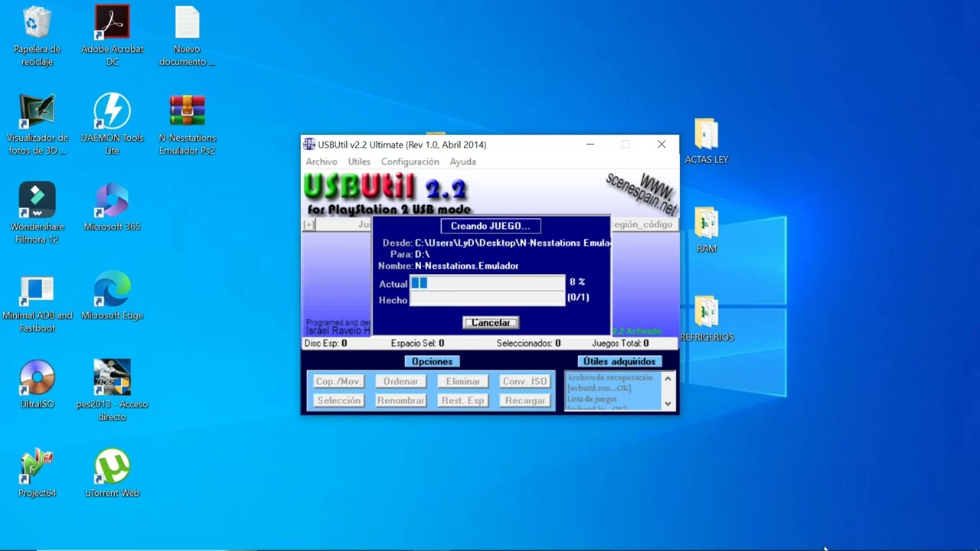
Task: Click the USBUtil title bar app icon
Action: (309, 144)
